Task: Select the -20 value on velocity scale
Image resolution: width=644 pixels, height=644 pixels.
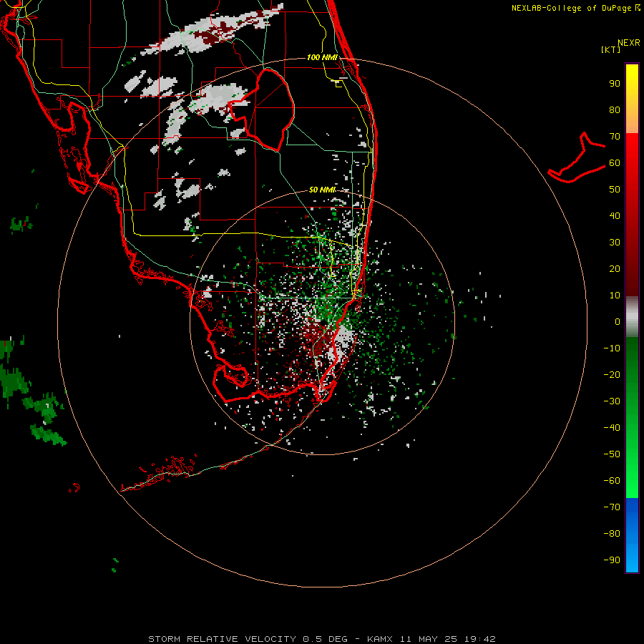Action: [x=612, y=374]
